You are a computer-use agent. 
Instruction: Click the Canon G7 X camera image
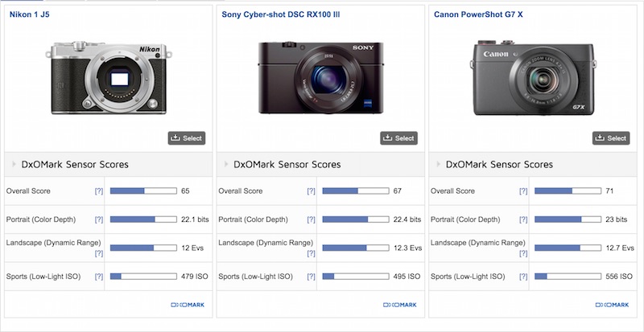(533, 77)
